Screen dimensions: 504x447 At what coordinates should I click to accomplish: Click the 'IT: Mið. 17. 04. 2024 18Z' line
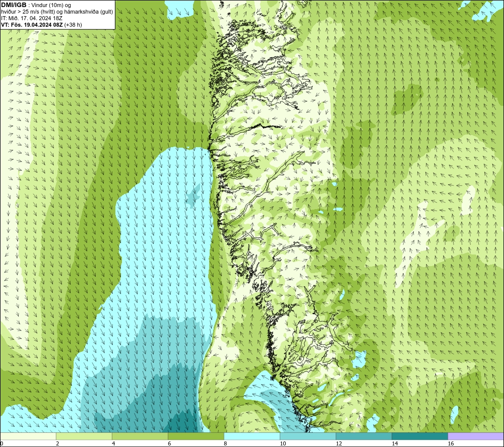tap(31, 18)
